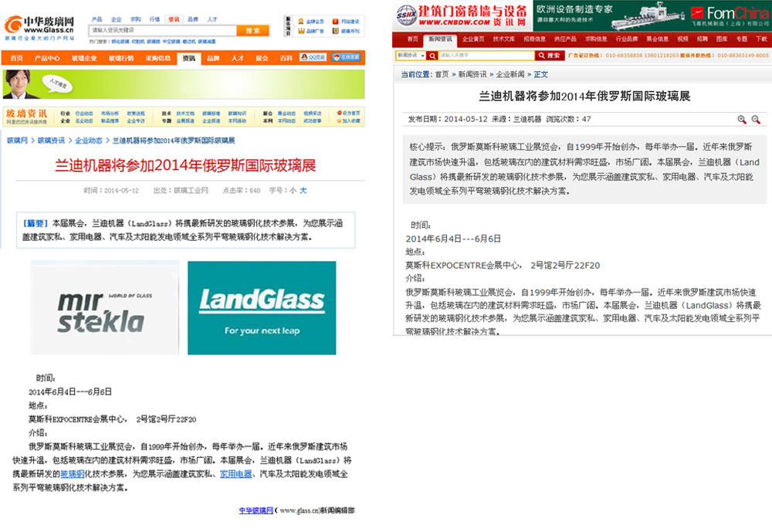Click the 加入收藏 star icon
The image size is (772, 532).
click(x=347, y=120)
